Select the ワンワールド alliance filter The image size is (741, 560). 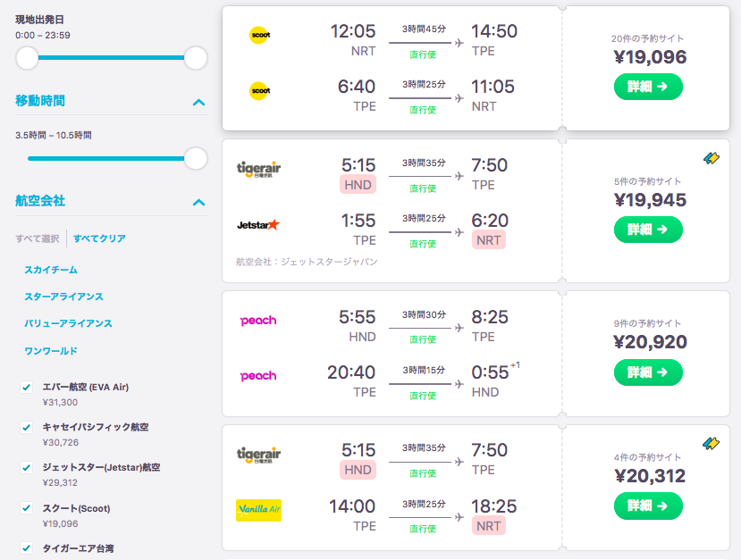pyautogui.click(x=51, y=351)
